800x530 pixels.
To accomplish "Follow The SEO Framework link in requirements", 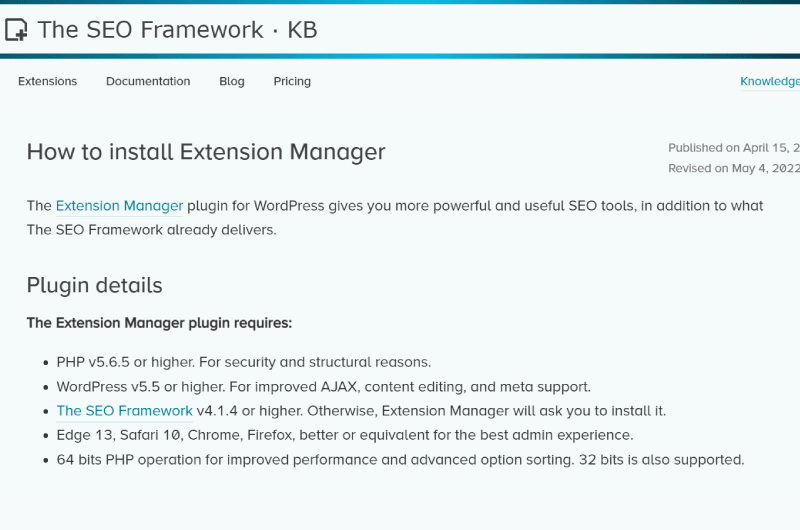I will pos(124,411).
